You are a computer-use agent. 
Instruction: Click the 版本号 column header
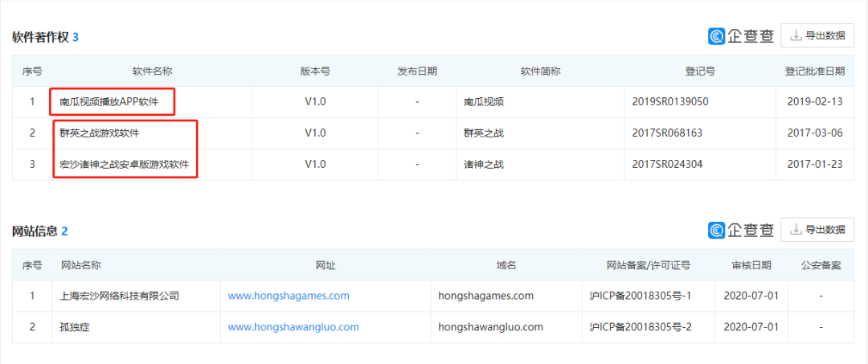click(316, 71)
